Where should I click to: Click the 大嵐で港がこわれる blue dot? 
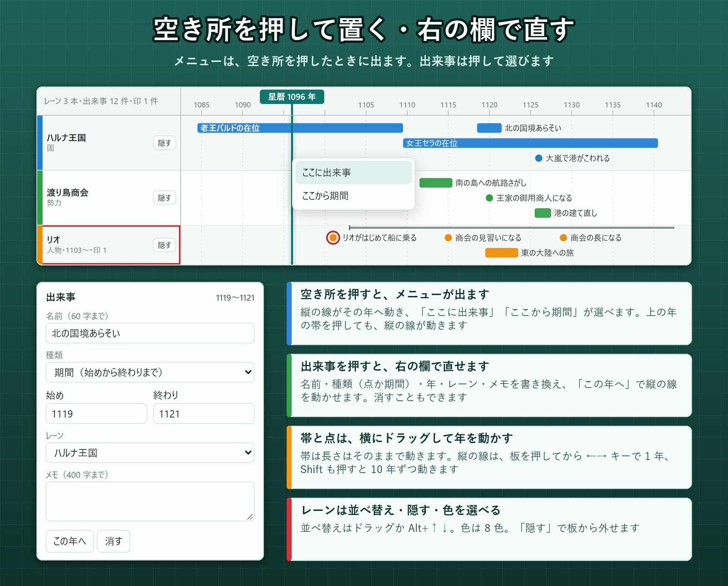[539, 158]
